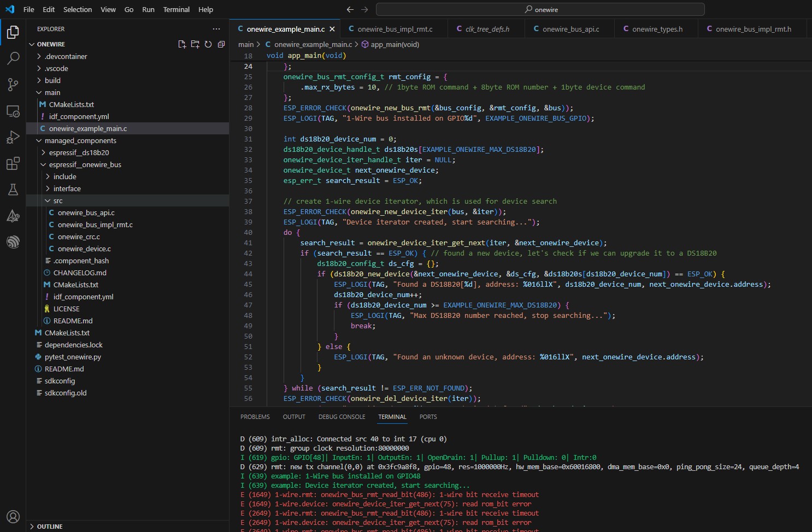Collapse the espressif__onewire_bus folder
The height and width of the screenshot is (532, 812).
coord(128,164)
